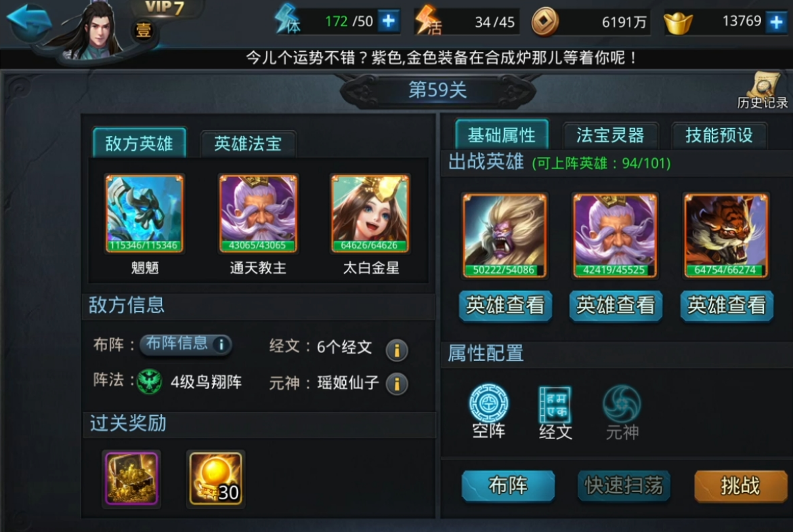
Task: Show info for 6个经文
Action: pos(396,350)
